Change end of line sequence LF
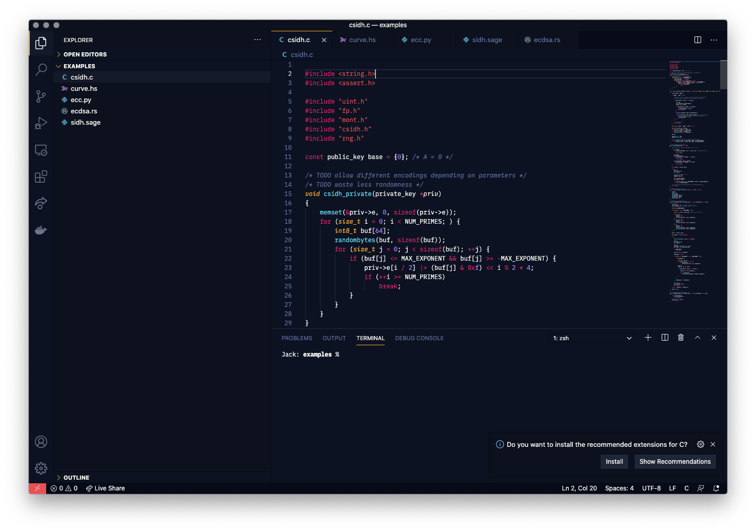 672,488
